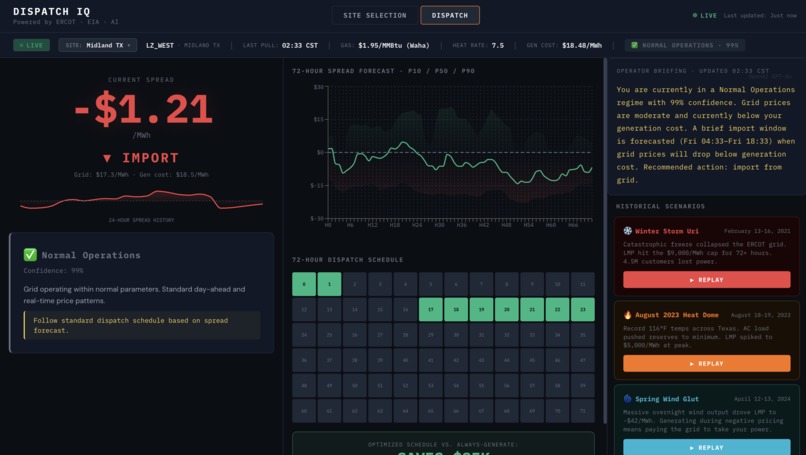Screen dimensions: 806x455
Task: Click the wind icon beside Spring Wind Glut
Action: pos(628,398)
